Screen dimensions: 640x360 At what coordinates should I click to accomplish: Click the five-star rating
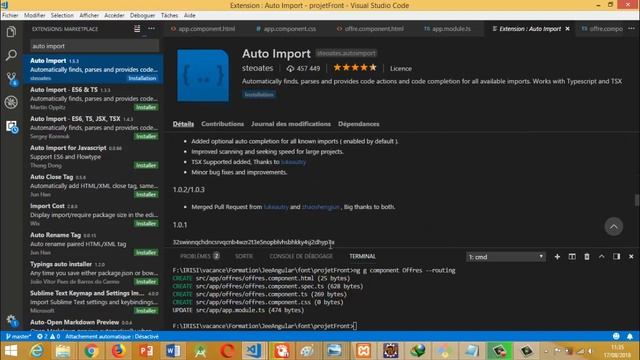tap(355, 68)
